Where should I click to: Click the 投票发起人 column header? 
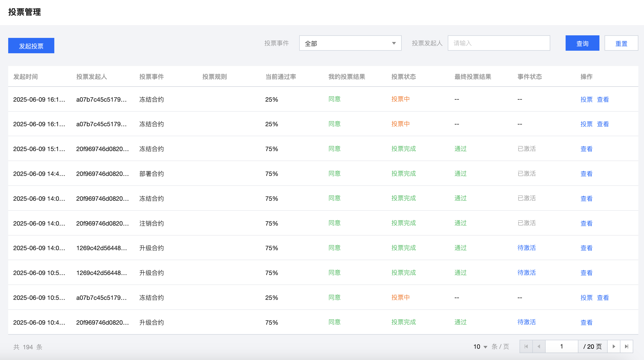pyautogui.click(x=91, y=77)
